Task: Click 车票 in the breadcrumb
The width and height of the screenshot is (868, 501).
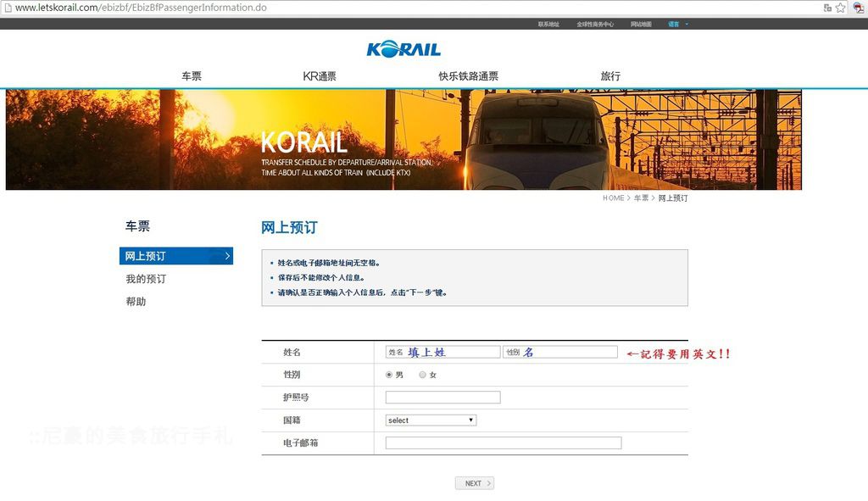Action: click(x=641, y=198)
